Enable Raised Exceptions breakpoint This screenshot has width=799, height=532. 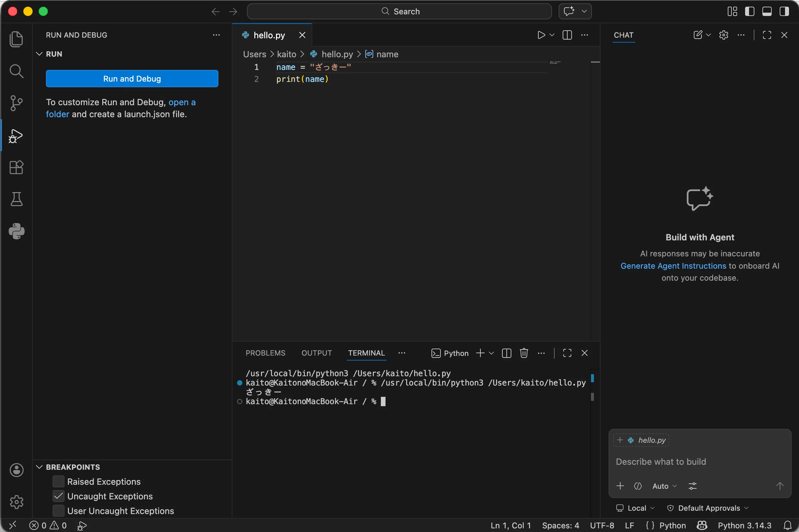58,481
